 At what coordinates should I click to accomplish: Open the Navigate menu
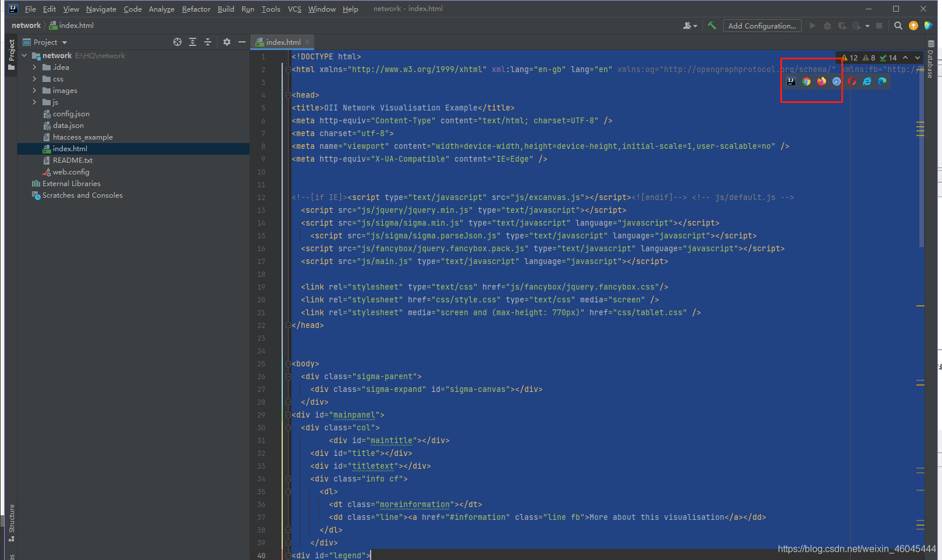pyautogui.click(x=101, y=9)
